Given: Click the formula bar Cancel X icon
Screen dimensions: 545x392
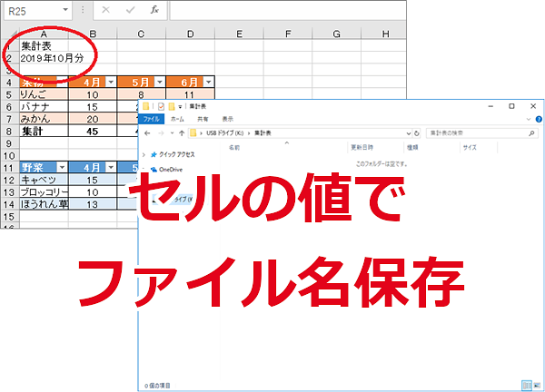Looking at the screenshot, I should [106, 11].
